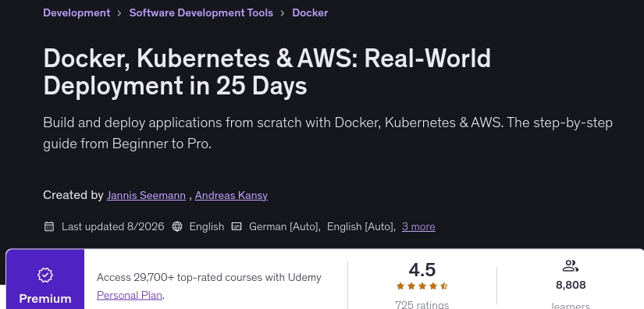
Task: Click 'Last updated 8/2026' text
Action: [113, 226]
